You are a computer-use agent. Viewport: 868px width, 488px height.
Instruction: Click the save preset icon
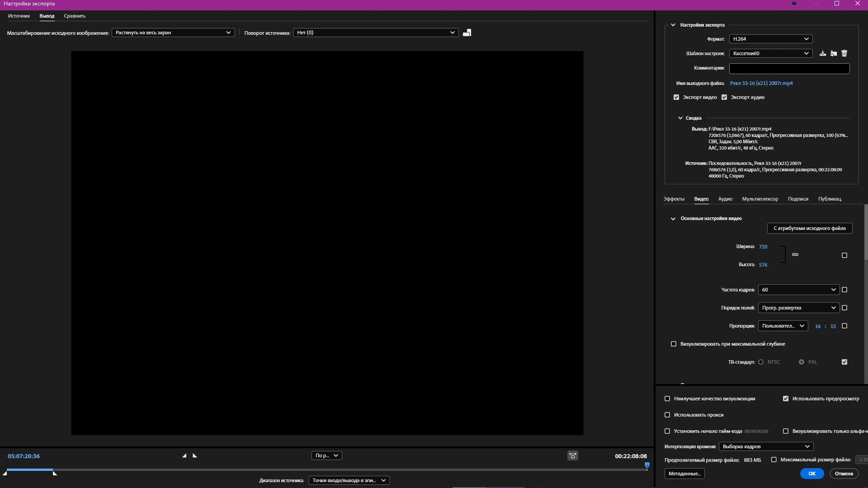pyautogui.click(x=823, y=53)
